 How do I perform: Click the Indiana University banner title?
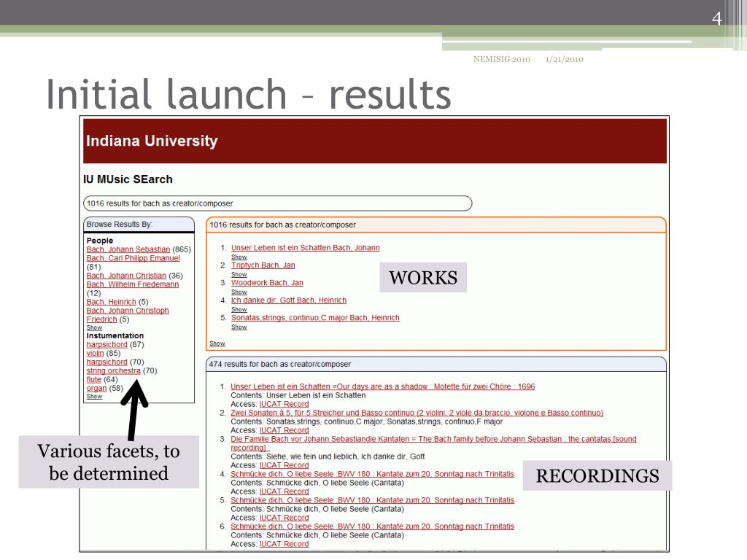tap(152, 141)
